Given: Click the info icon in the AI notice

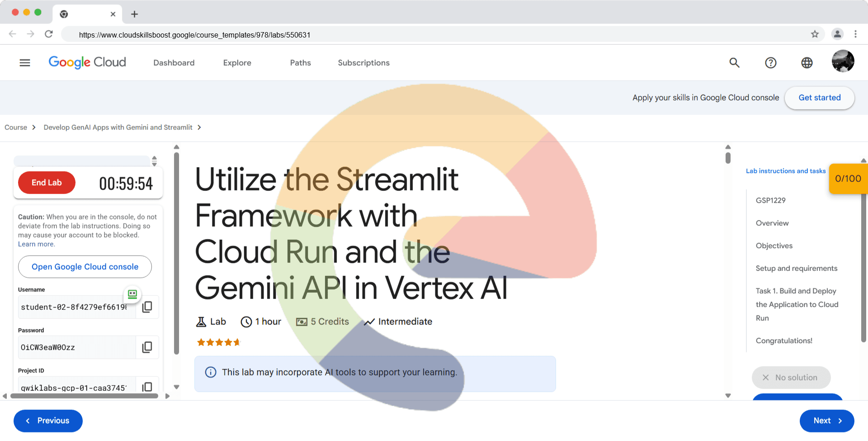Looking at the screenshot, I should pyautogui.click(x=211, y=372).
